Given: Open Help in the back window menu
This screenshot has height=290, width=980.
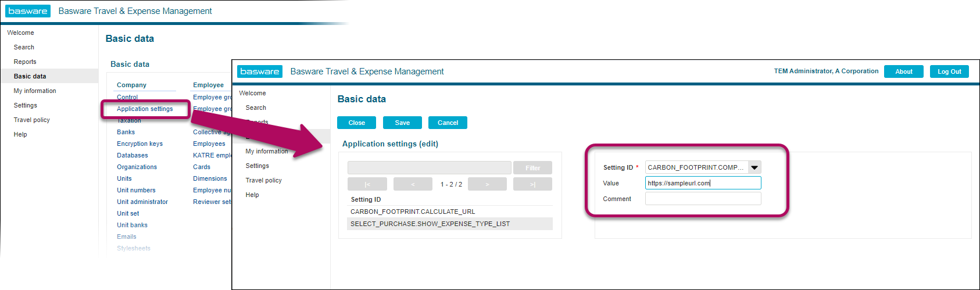Looking at the screenshot, I should pyautogui.click(x=20, y=134).
